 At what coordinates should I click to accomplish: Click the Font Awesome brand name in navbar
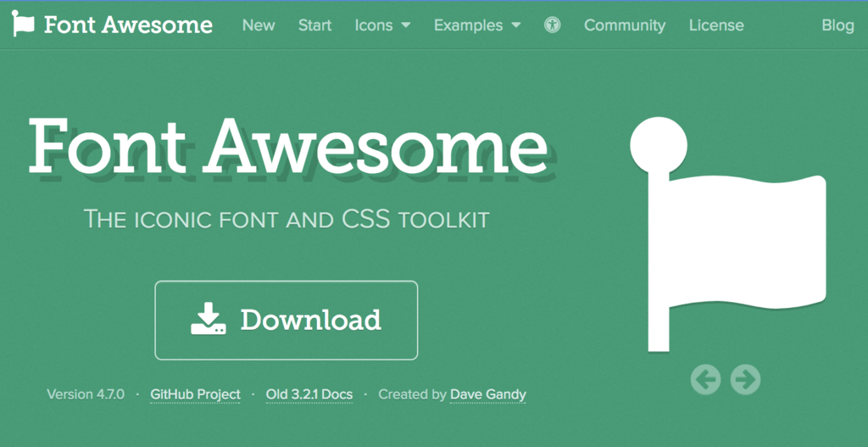coord(128,25)
